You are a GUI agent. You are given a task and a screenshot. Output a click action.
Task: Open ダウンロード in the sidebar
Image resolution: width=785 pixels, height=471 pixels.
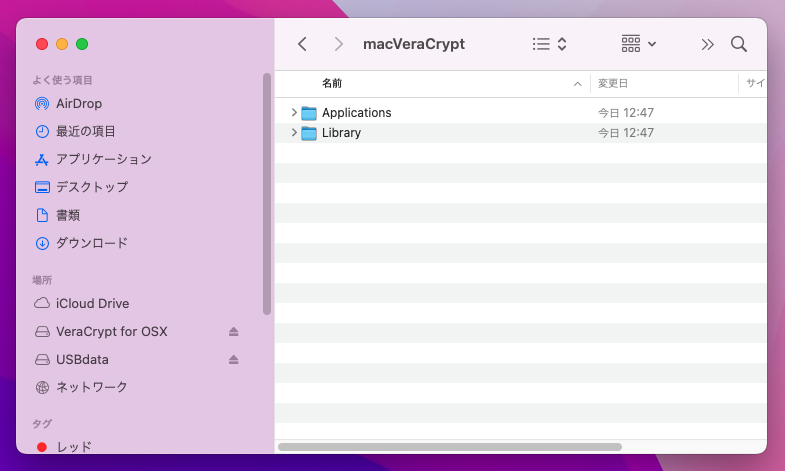point(92,243)
